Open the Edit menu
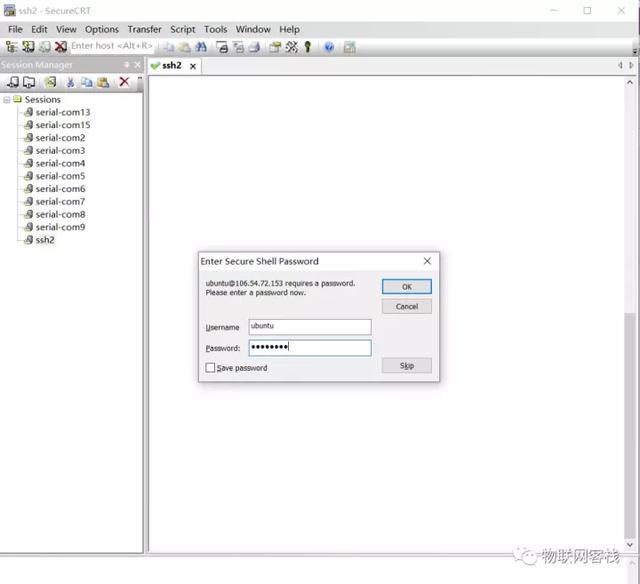Viewport: 640px width, 584px height. click(39, 29)
